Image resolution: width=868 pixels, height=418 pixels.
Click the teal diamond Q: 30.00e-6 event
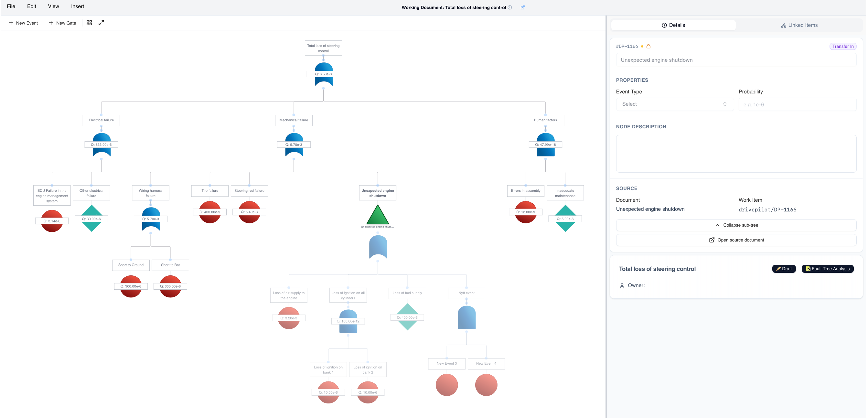[x=91, y=219]
